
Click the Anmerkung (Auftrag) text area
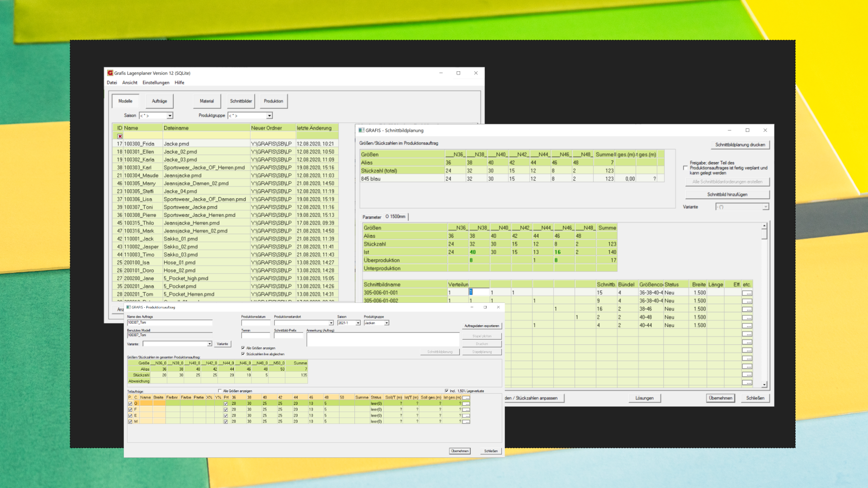click(x=383, y=339)
